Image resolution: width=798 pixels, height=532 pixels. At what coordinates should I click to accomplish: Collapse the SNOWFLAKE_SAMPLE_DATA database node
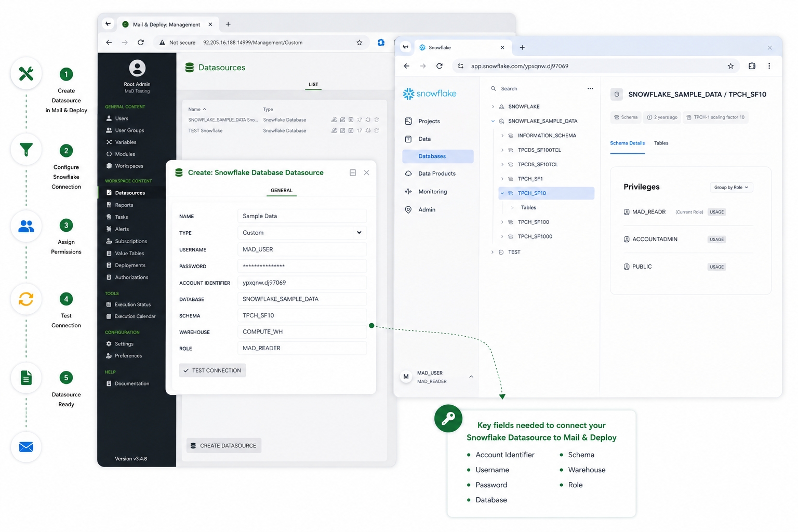click(493, 121)
